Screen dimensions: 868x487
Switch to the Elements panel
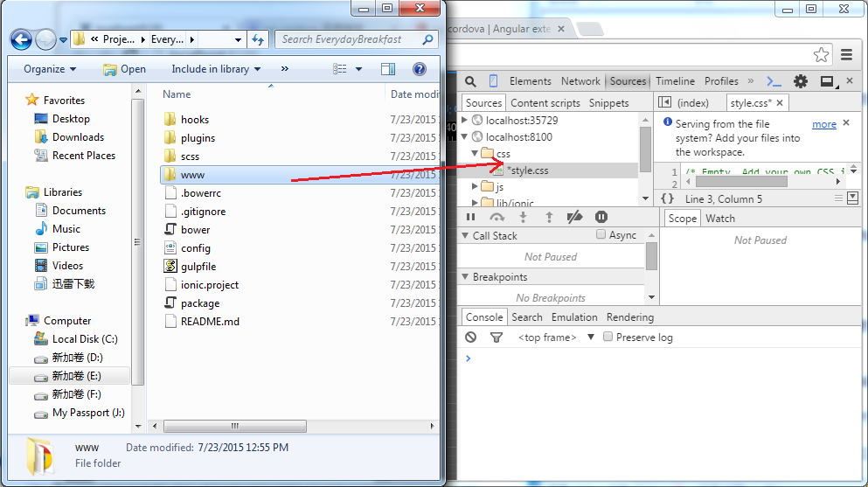coord(531,81)
